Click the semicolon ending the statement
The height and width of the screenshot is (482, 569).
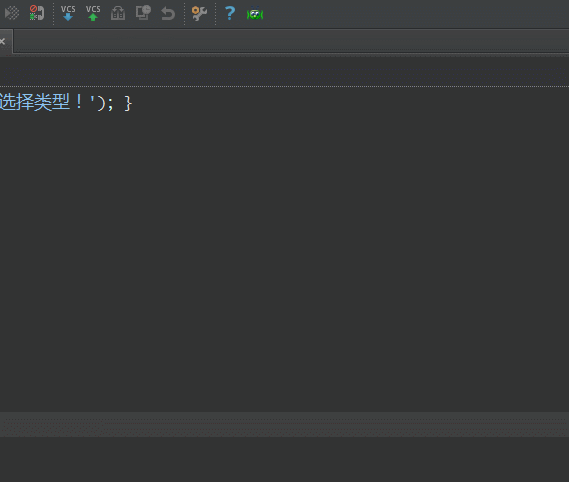point(110,105)
